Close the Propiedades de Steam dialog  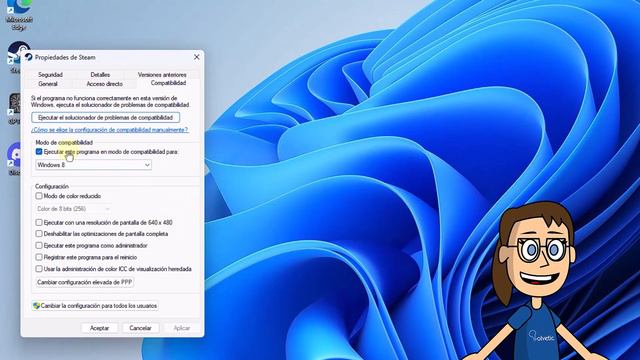pos(197,57)
